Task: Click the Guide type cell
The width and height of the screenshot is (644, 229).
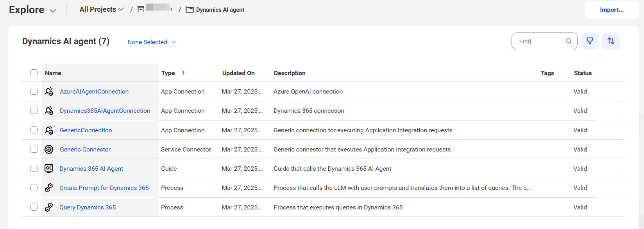Action: coord(169,169)
